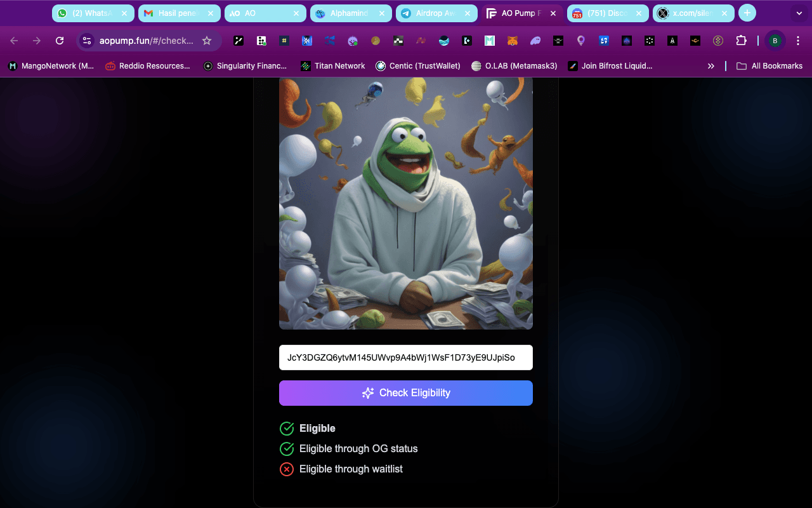This screenshot has height=508, width=812.
Task: Close the AO Pump tab
Action: coord(553,13)
